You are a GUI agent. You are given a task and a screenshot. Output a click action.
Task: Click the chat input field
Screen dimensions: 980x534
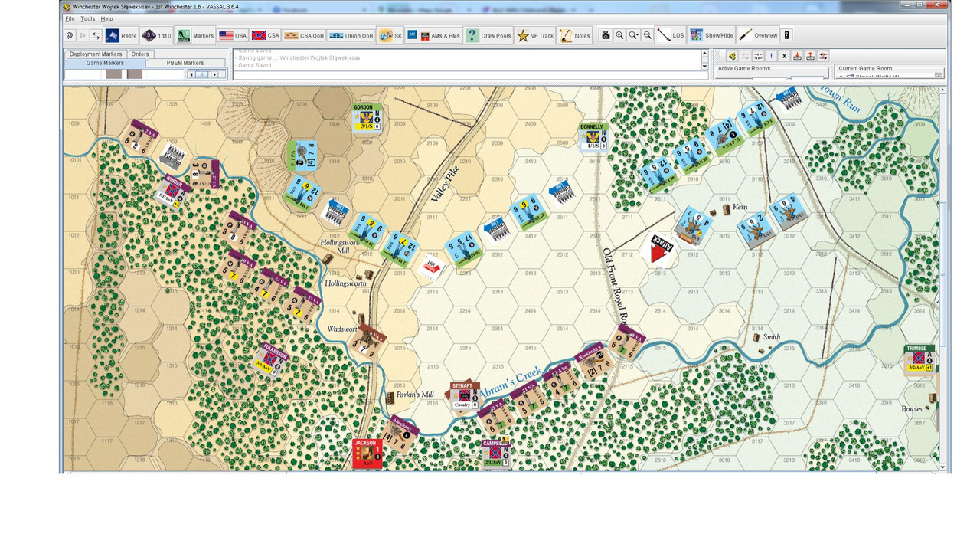470,75
